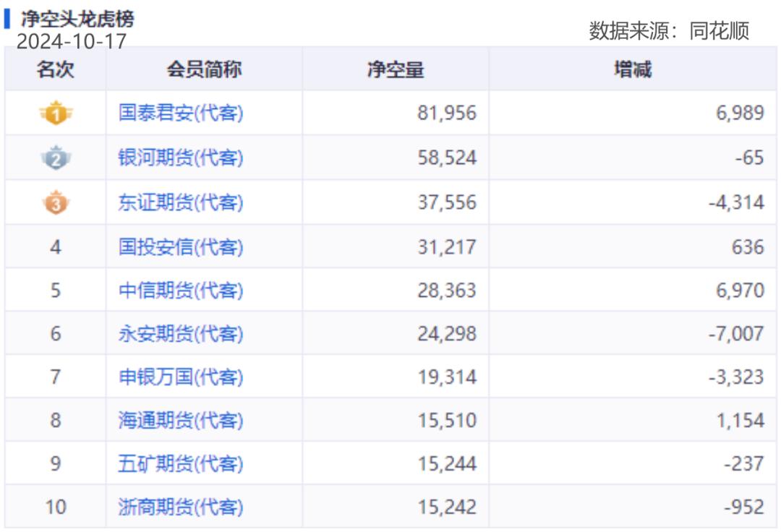Click the gold first-place medal icon
This screenshot has width=781, height=532.
click(56, 113)
